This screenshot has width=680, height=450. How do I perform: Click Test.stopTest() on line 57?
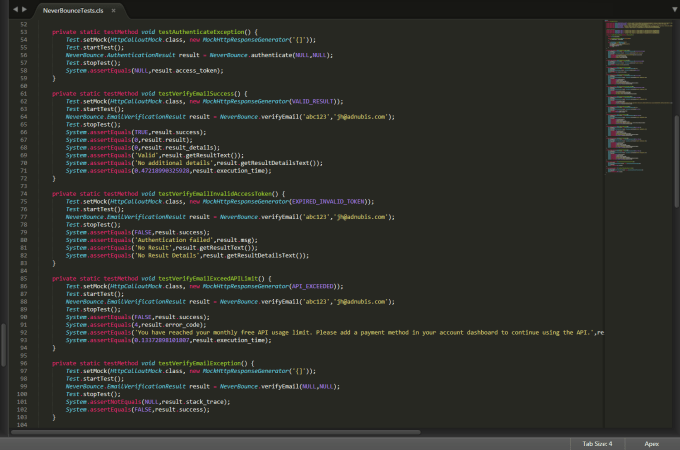coord(93,63)
